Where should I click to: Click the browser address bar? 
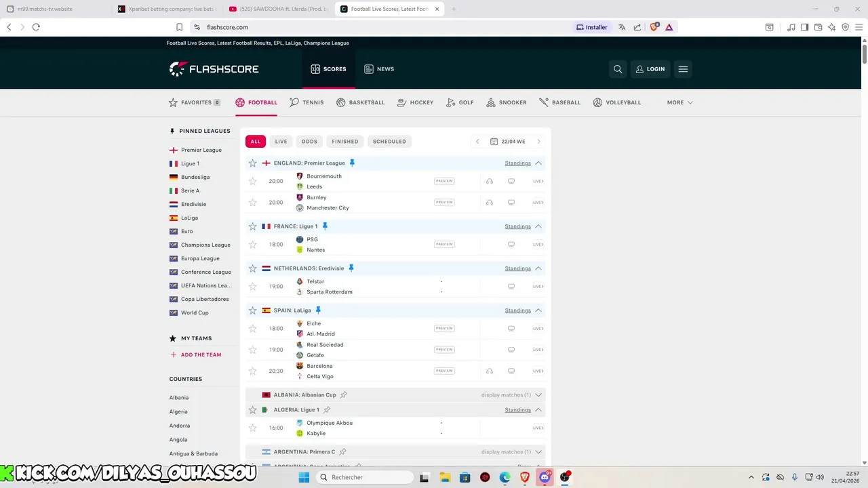pos(380,27)
